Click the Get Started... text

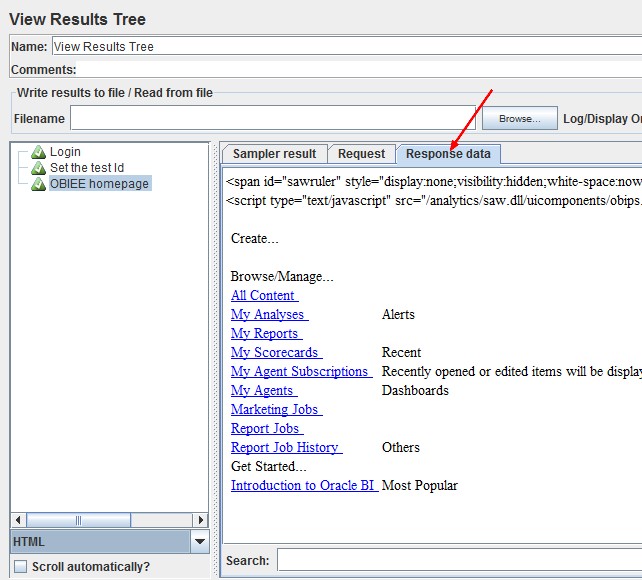pyautogui.click(x=269, y=466)
